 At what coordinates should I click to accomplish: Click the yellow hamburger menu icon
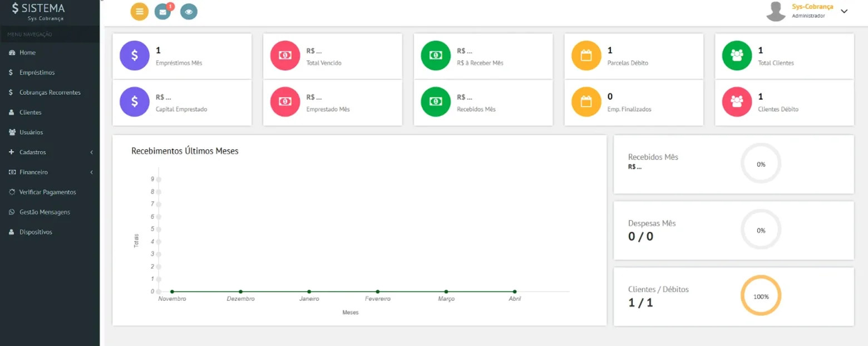tap(140, 11)
